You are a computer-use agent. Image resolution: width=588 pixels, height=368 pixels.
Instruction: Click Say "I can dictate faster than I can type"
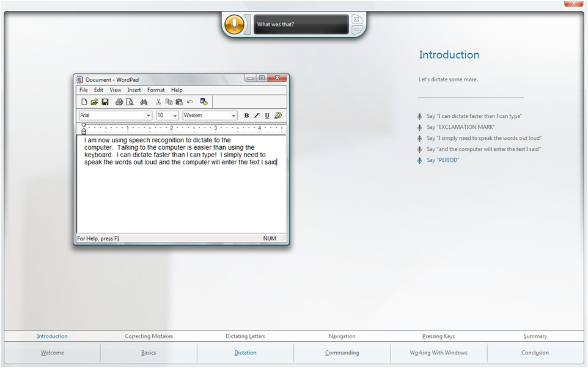coord(474,116)
